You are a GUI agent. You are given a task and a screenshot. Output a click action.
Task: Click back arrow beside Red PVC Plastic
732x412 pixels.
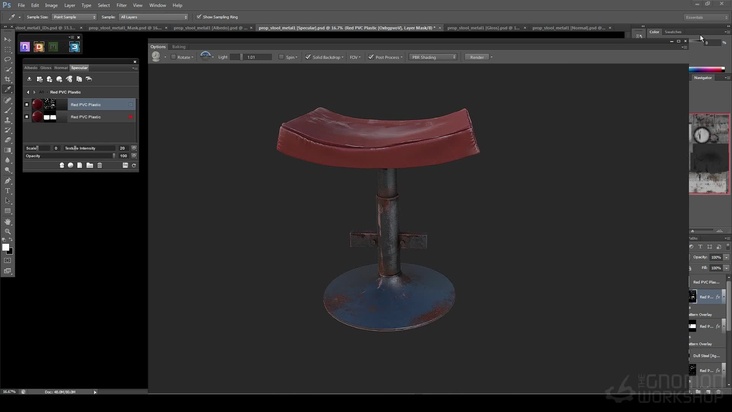point(28,92)
